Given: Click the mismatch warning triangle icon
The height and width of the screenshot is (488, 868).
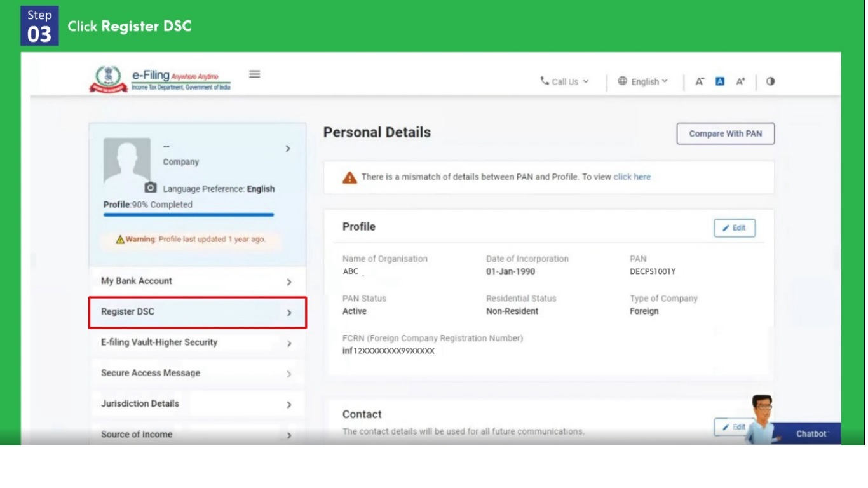Looking at the screenshot, I should click(x=349, y=178).
